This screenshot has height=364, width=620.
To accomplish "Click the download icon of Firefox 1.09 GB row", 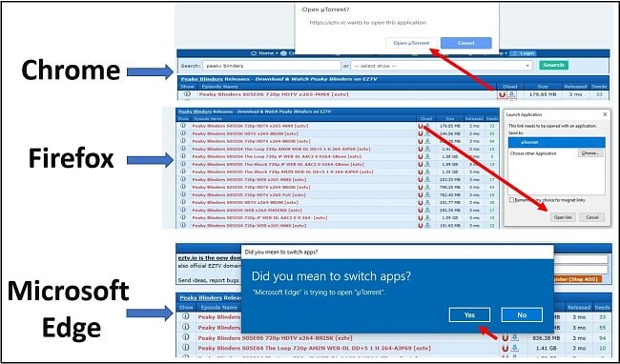I will pyautogui.click(x=427, y=217).
